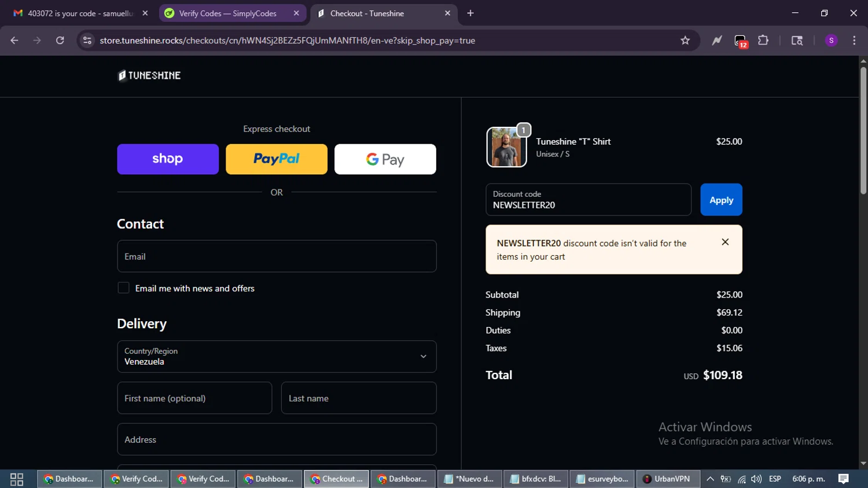Open the Checkout taskbar Chrome window
The image size is (868, 488).
336,479
